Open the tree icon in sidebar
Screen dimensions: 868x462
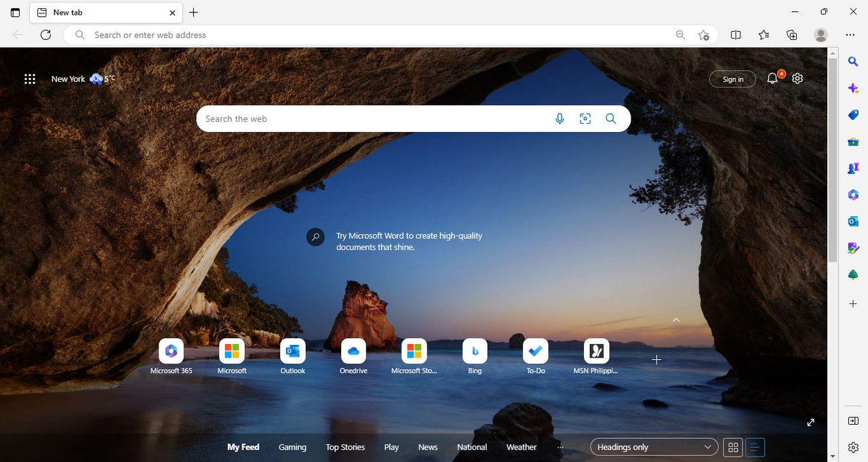click(x=853, y=274)
